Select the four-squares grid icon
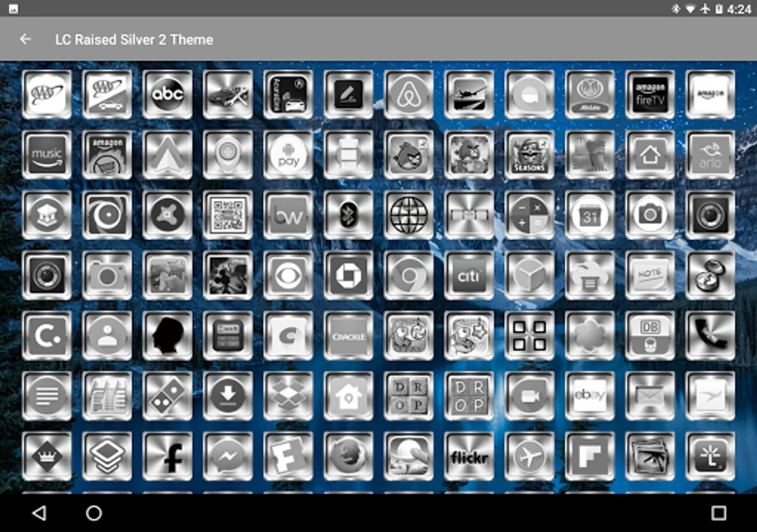The width and height of the screenshot is (757, 532). (x=529, y=336)
